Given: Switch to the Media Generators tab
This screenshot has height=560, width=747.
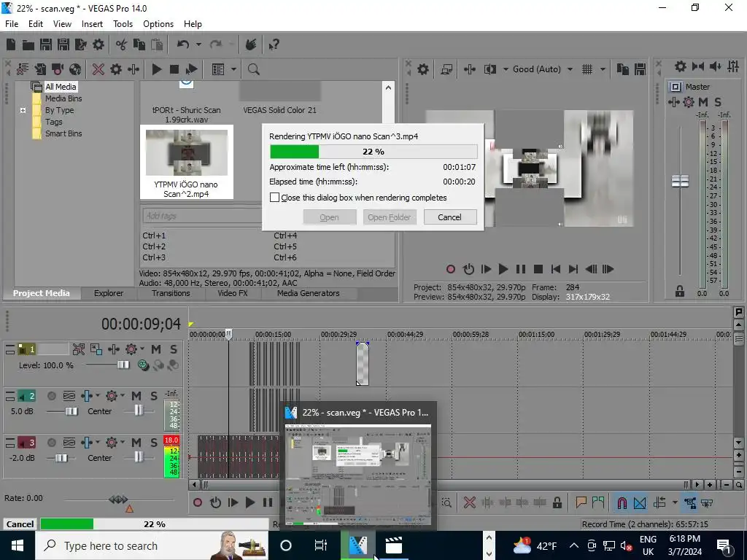Looking at the screenshot, I should (x=309, y=293).
